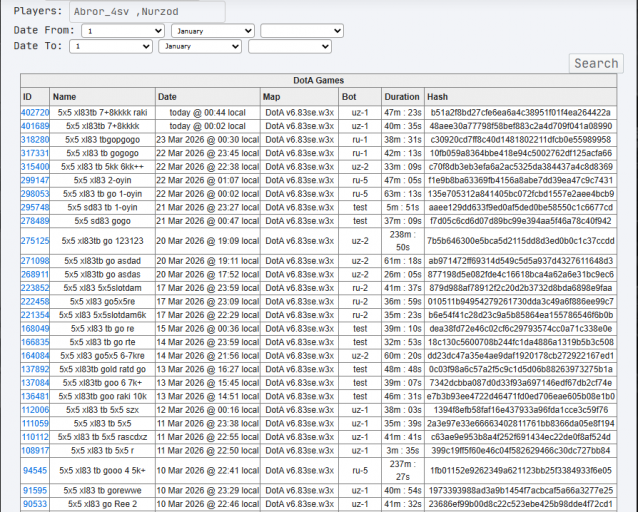Image resolution: width=638 pixels, height=512 pixels.
Task: Open game ID 164084
Action: pyautogui.click(x=35, y=356)
